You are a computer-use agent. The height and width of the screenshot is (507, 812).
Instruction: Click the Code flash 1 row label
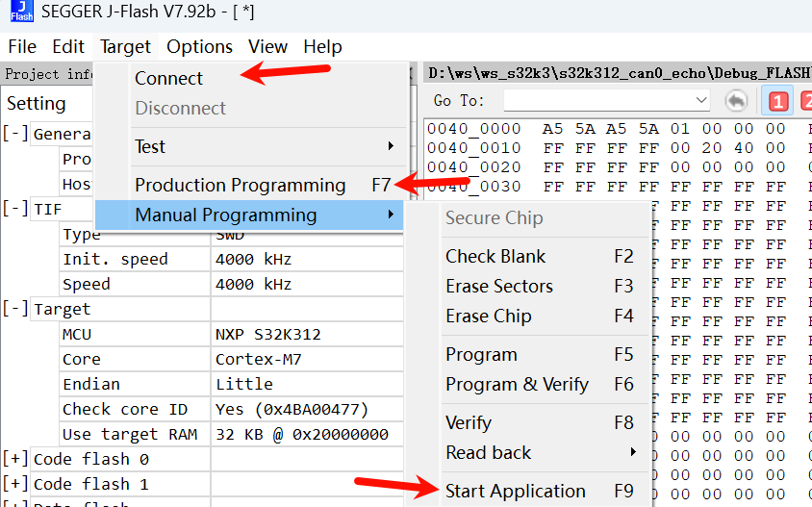click(91, 484)
